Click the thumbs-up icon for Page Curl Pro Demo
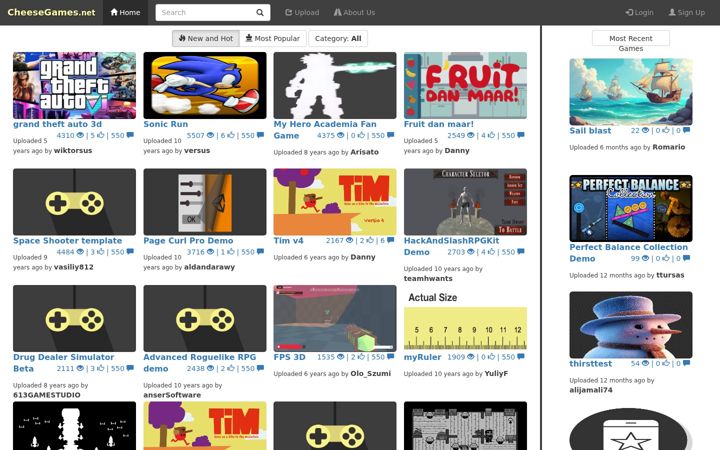Screen dimensions: 720x450 pyautogui.click(x=231, y=252)
